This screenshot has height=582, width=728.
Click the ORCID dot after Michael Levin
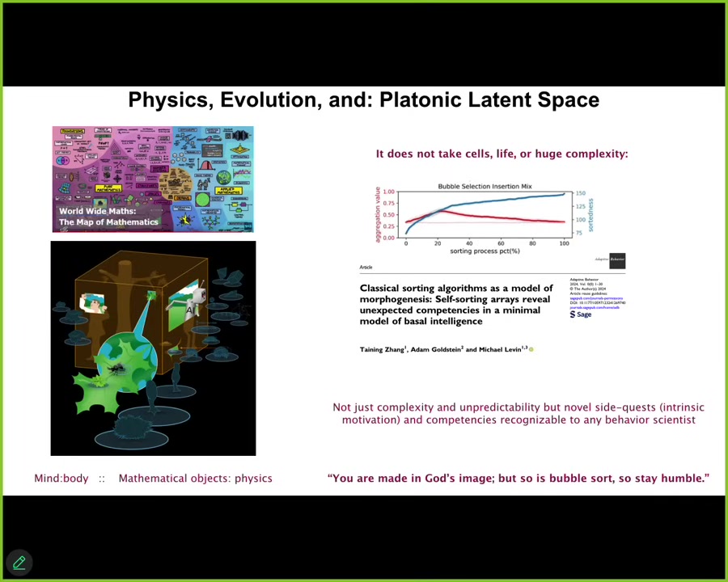(x=531, y=349)
